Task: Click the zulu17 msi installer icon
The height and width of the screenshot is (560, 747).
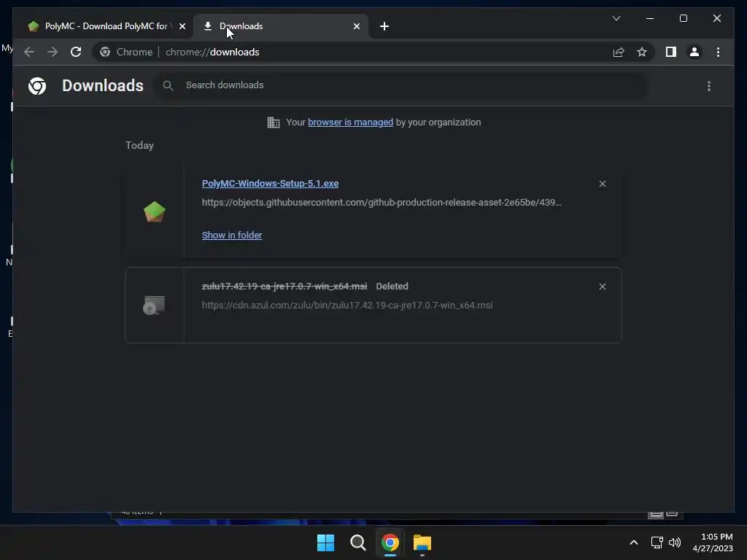Action: [155, 306]
